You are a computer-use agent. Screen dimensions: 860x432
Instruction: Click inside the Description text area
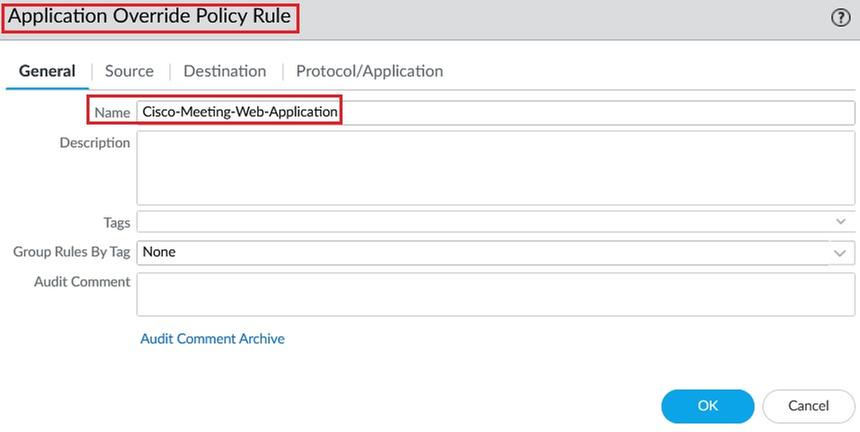[x=495, y=168]
